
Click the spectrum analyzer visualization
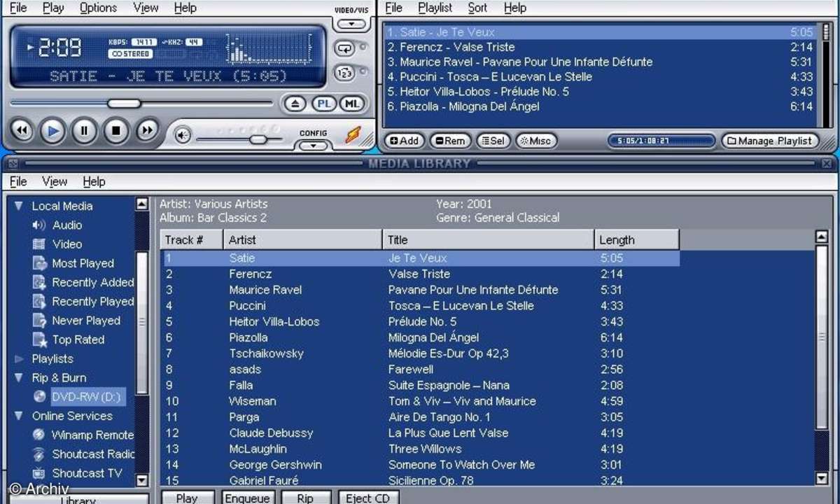[x=269, y=49]
